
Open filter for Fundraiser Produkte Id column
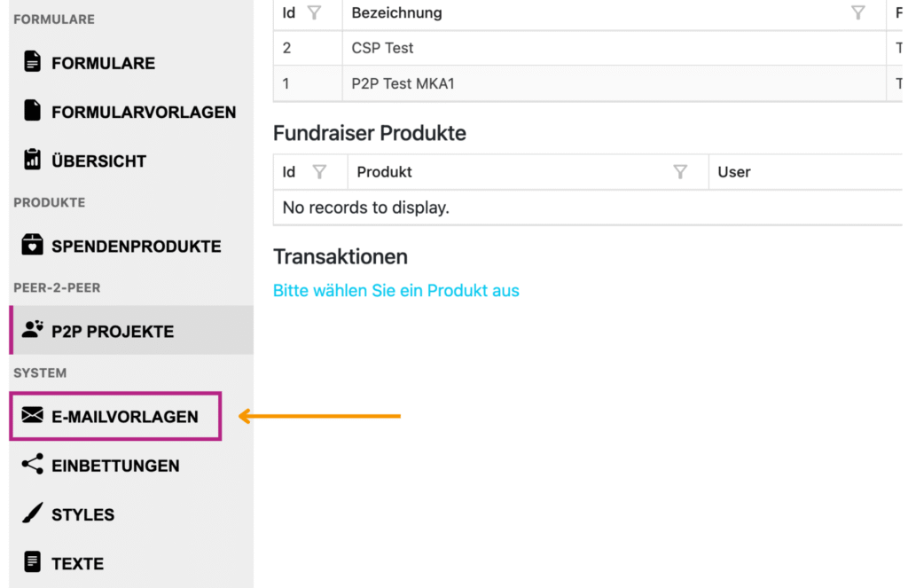(x=319, y=172)
